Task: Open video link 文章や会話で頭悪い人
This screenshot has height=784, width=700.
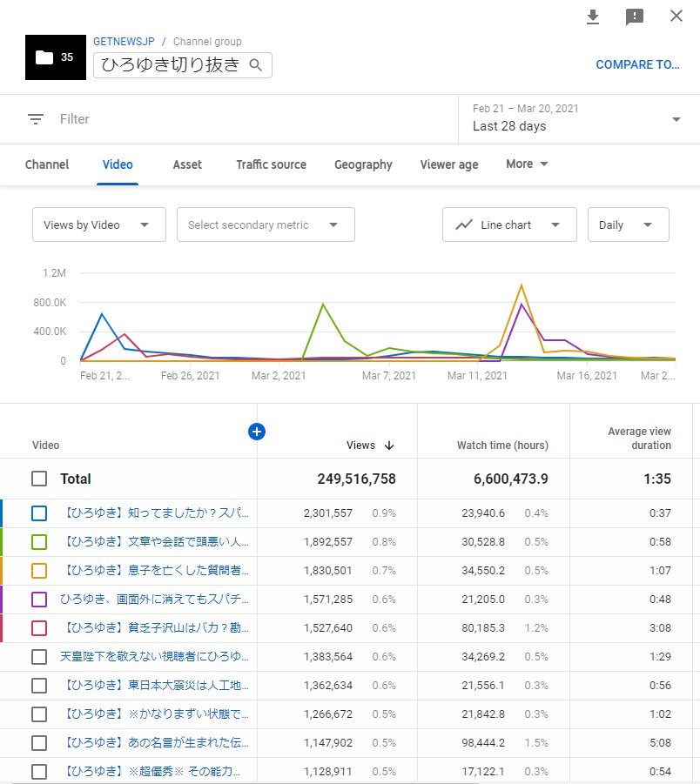Action: tap(155, 541)
